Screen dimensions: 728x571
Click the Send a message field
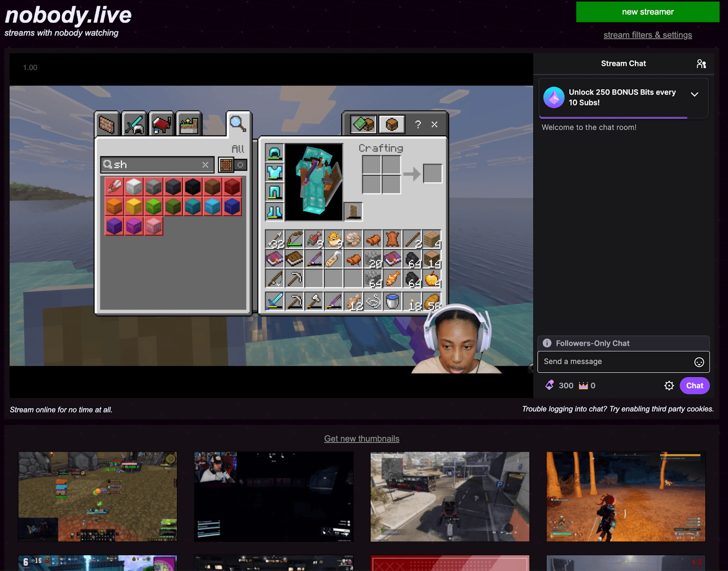(623, 362)
